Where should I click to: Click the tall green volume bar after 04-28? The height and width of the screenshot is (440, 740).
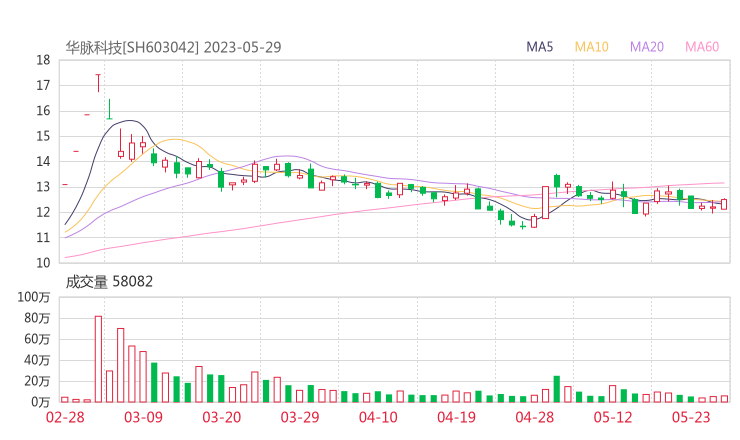point(557,389)
